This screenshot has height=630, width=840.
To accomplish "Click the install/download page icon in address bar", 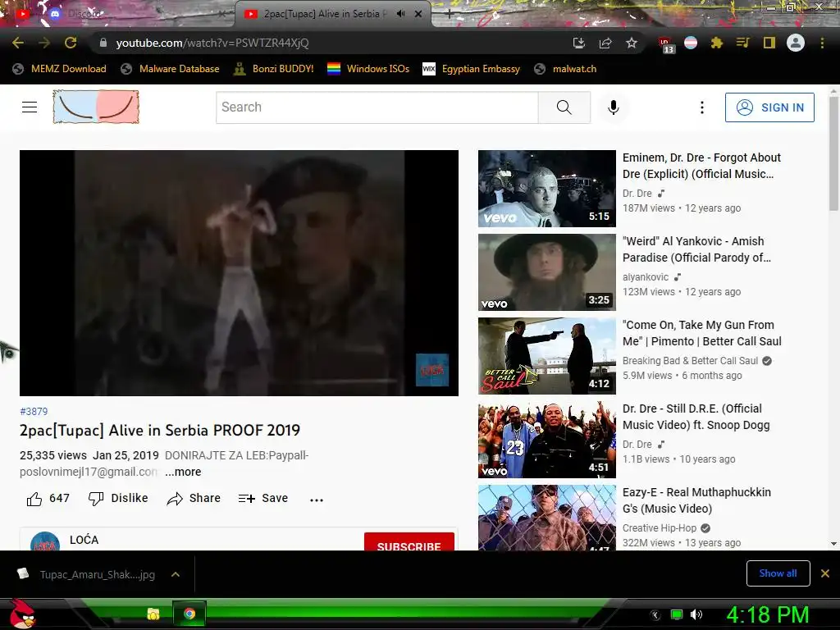I will pos(578,43).
